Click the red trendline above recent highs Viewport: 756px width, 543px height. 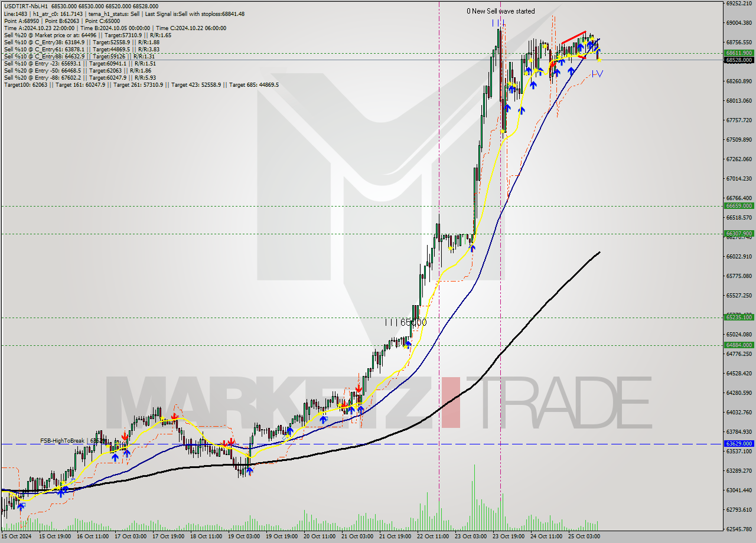point(573,37)
